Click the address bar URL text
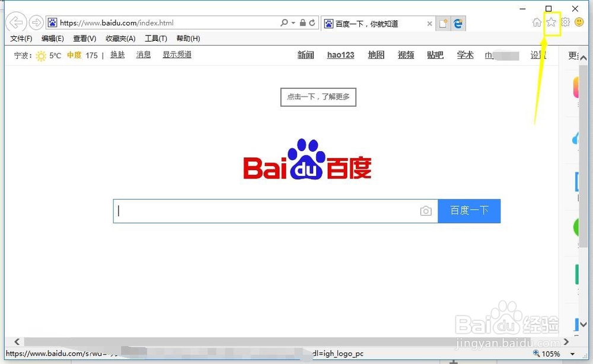Screen dimensions: 593x364 click(116, 23)
